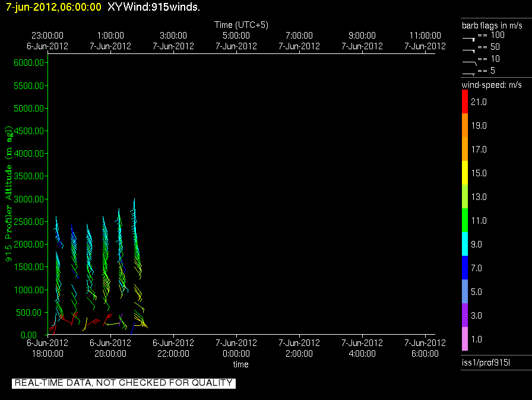
Task: Click the 915 Profiler Altitude axis label
Action: 9,194
